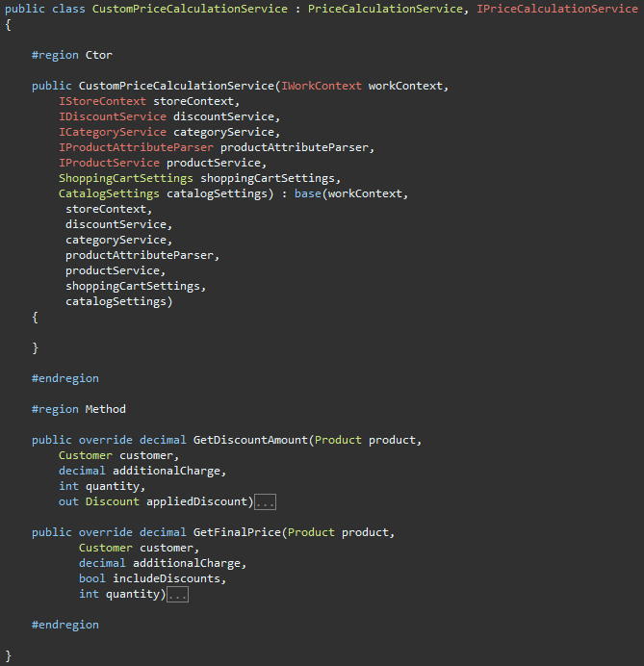Click ShoppingCartSettings parameter type
The width and height of the screenshot is (644, 666).
point(126,178)
